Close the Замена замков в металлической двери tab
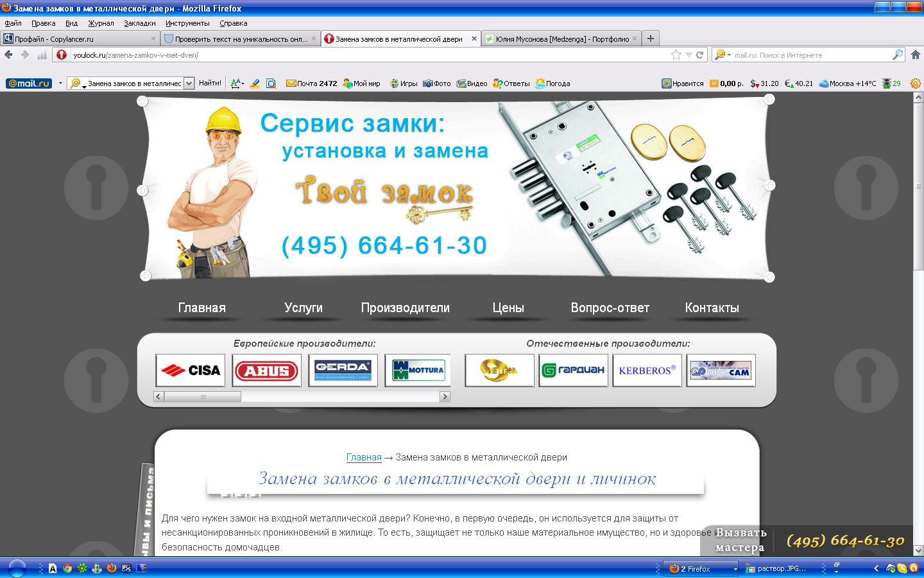The image size is (924, 578). (x=474, y=39)
